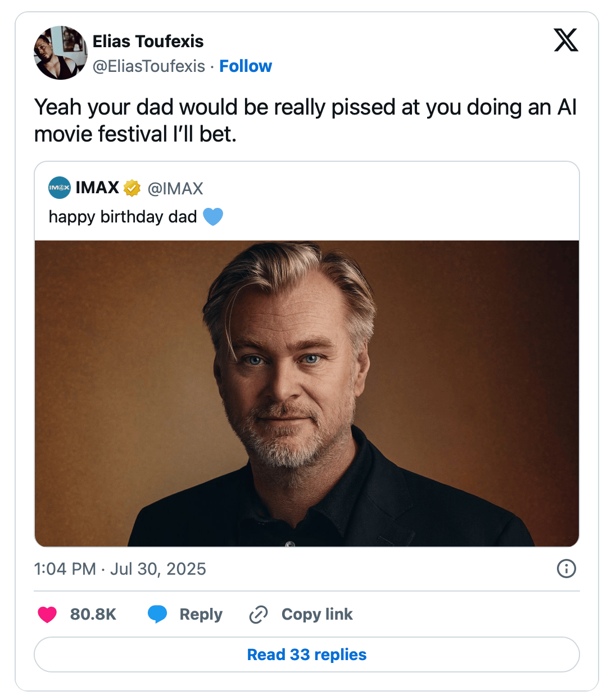Open the Elias Toufexis display name
This screenshot has width=616, height=700.
[148, 42]
